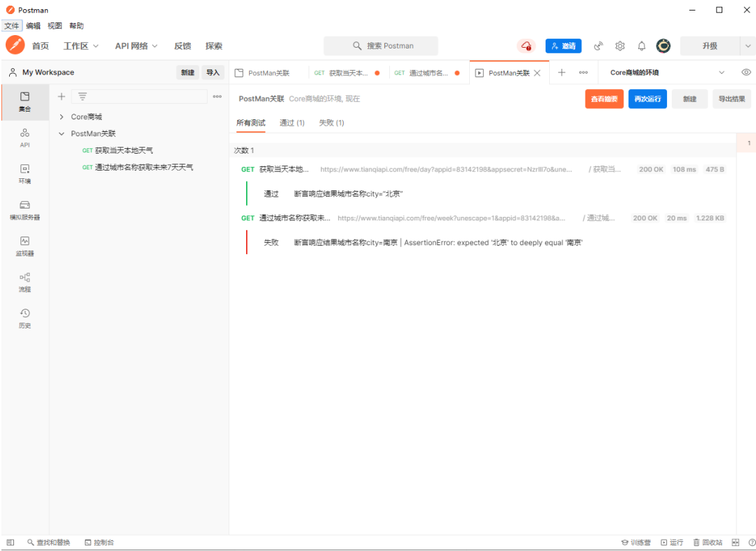
Task: Open the 编辑 menu
Action: click(33, 25)
